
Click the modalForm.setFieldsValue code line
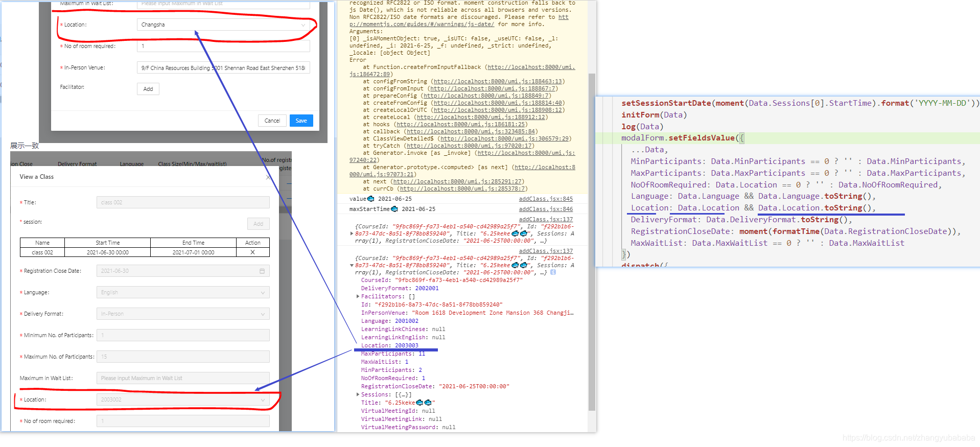pyautogui.click(x=683, y=138)
